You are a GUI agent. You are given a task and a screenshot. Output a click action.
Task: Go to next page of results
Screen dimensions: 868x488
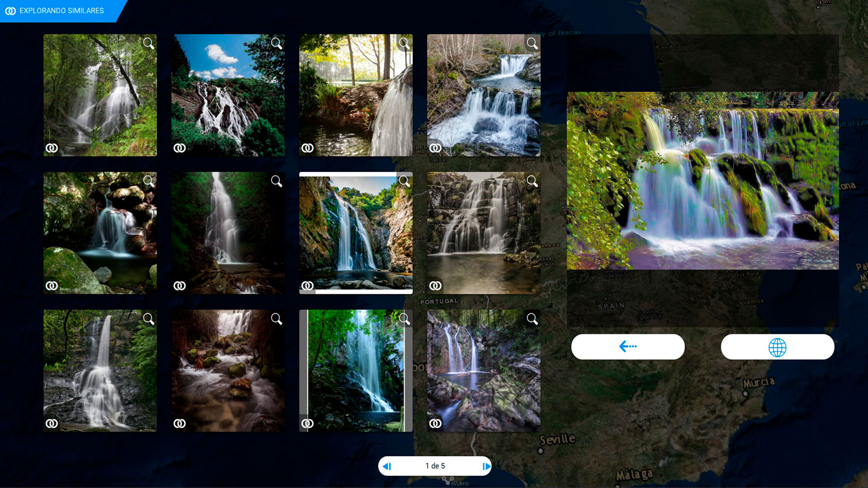click(x=486, y=466)
